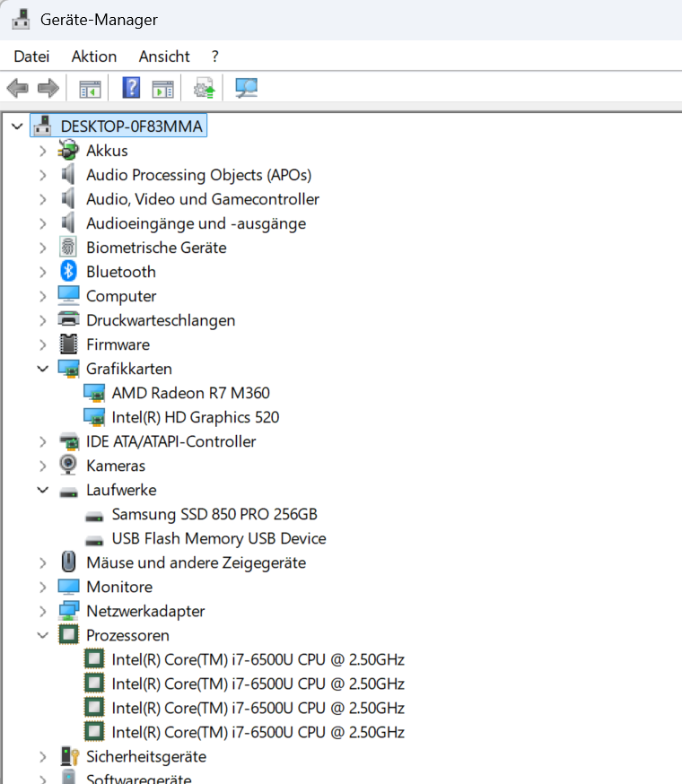The height and width of the screenshot is (784, 682).
Task: Select Samsung SSD 850 PRO 256GB label
Action: click(x=214, y=514)
